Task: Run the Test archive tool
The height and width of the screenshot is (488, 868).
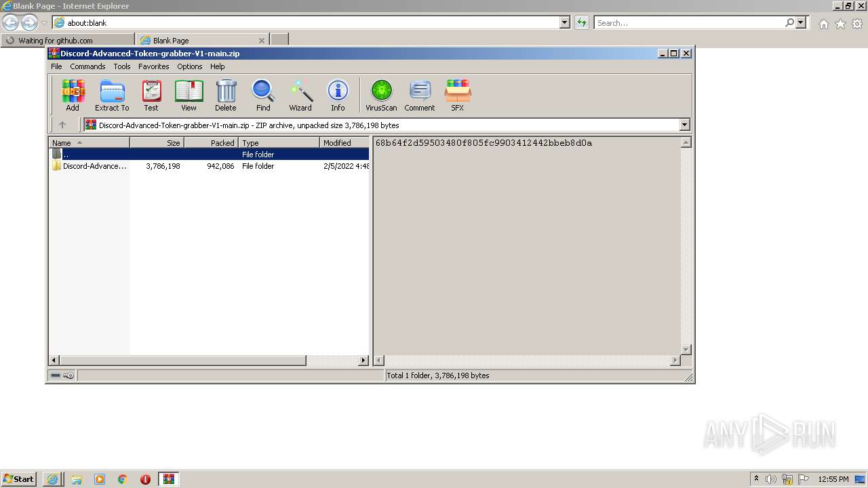Action: pos(151,95)
